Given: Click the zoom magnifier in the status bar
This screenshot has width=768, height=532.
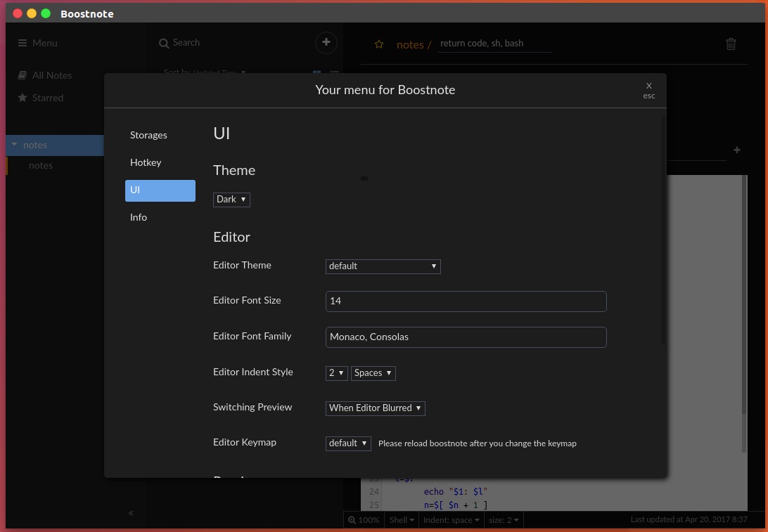Looking at the screenshot, I should (352, 520).
